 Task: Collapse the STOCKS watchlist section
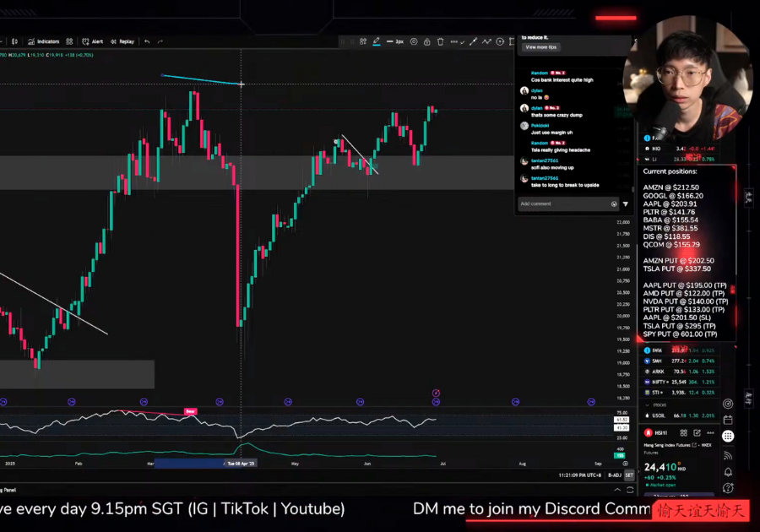[x=648, y=405]
